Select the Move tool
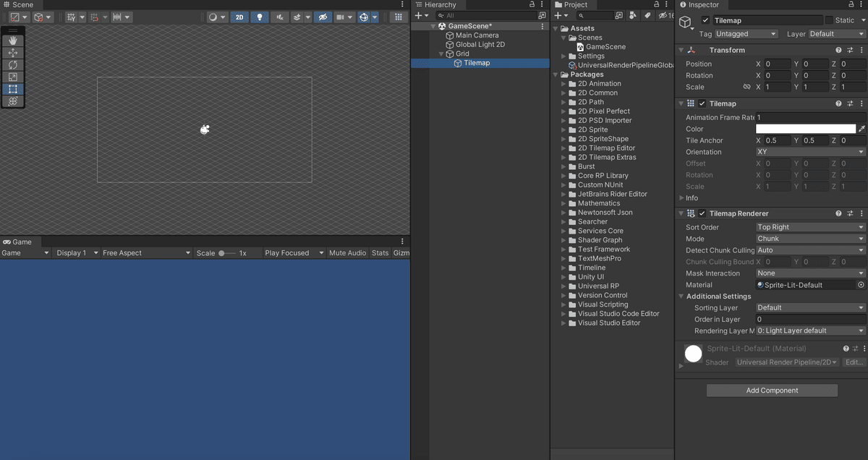The width and height of the screenshot is (868, 460). [13, 53]
